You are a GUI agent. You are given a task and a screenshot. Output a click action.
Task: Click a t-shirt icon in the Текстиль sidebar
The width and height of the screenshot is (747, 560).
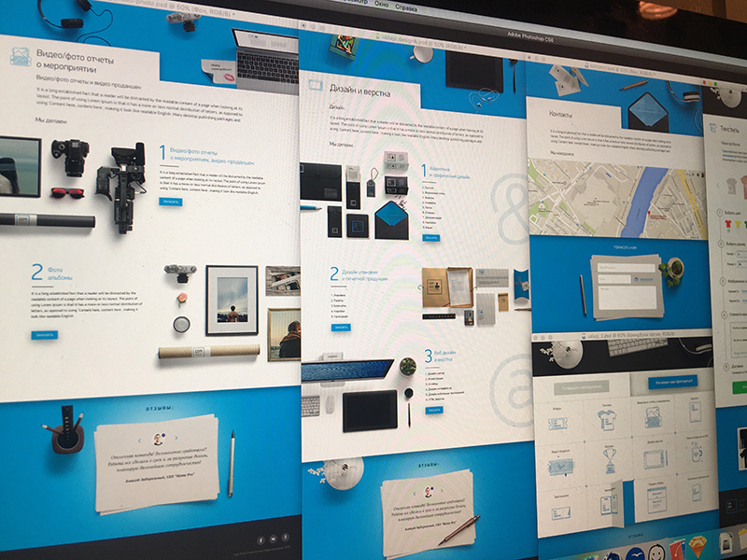click(x=729, y=187)
